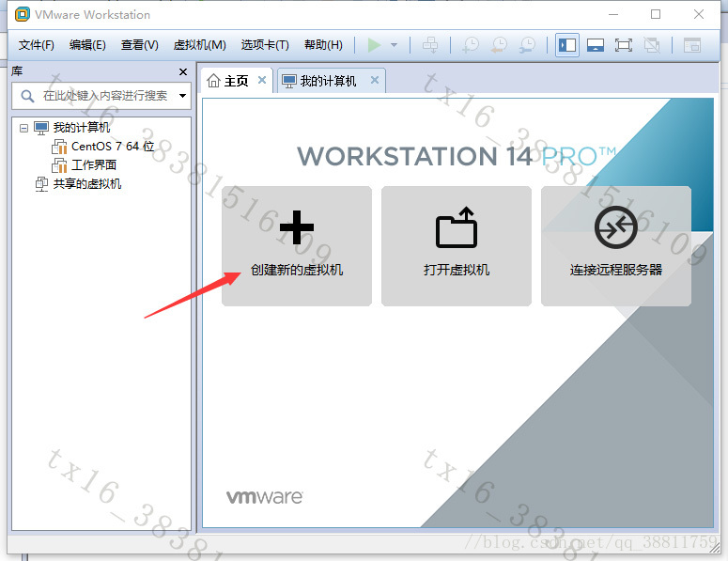Open the snapshot manager wrench icon
Screen dimensions: 728x561
[x=527, y=45]
